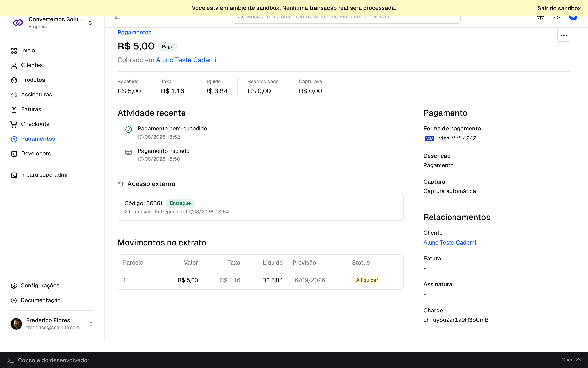Click the Checkouts shopping cart icon
The height and width of the screenshot is (368, 588).
(x=14, y=124)
